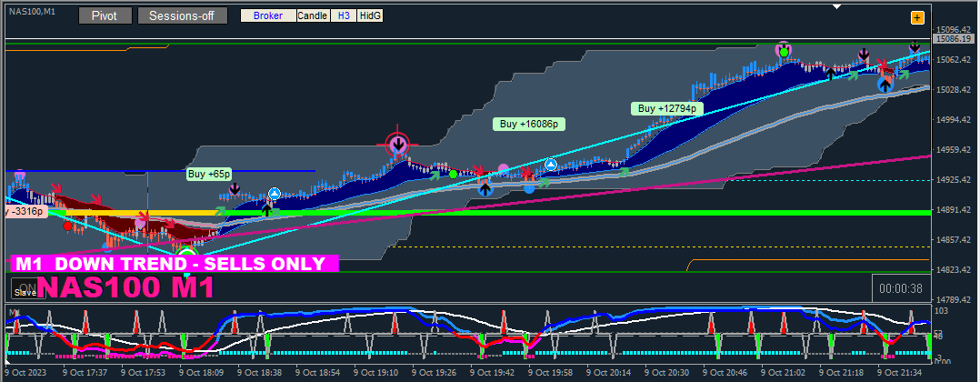Click the Buy +12794p trade label
Image resolution: width=980 pixels, height=382 pixels.
click(x=667, y=109)
